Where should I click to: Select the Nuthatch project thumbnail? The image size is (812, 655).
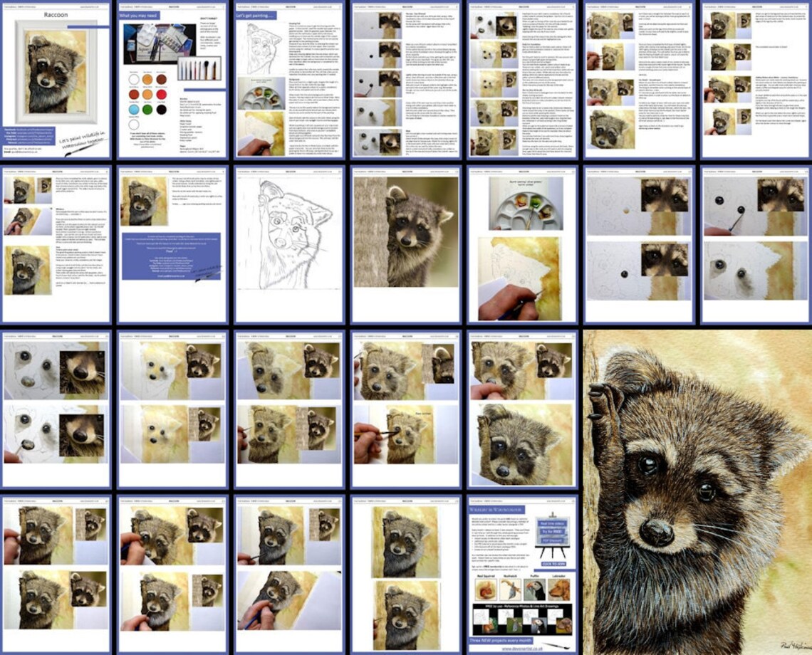click(x=511, y=589)
